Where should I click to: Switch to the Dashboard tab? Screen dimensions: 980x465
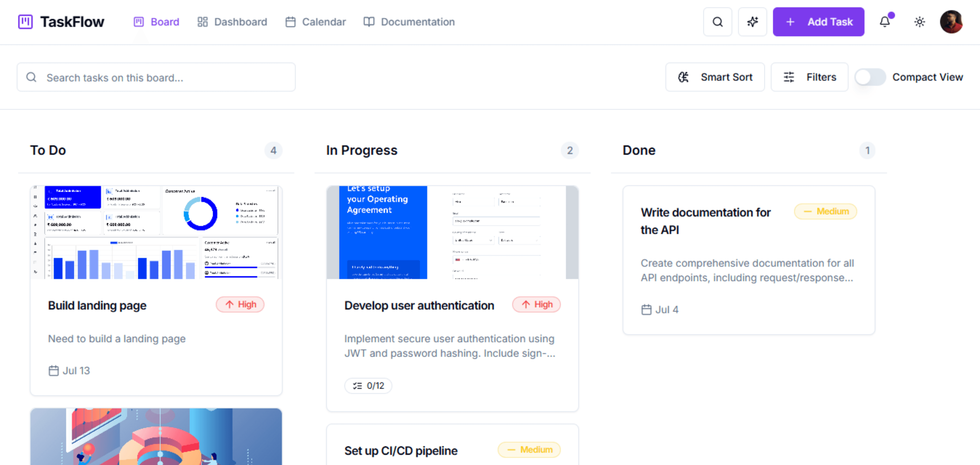click(232, 22)
